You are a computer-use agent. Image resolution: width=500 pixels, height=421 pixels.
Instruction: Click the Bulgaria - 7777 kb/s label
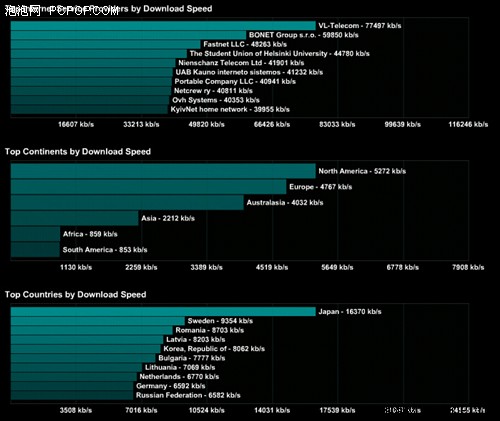point(192,358)
